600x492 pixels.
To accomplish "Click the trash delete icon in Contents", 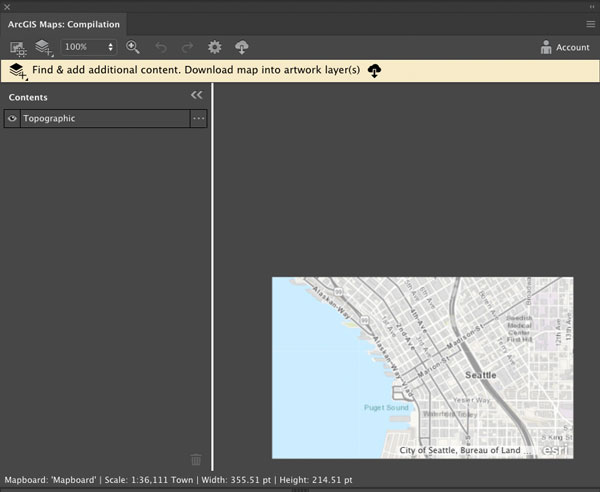I will pos(196,459).
